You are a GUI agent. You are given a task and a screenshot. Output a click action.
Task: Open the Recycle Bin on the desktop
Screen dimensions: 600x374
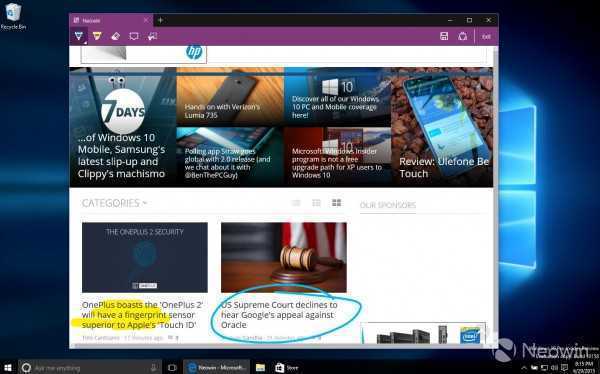click(13, 16)
